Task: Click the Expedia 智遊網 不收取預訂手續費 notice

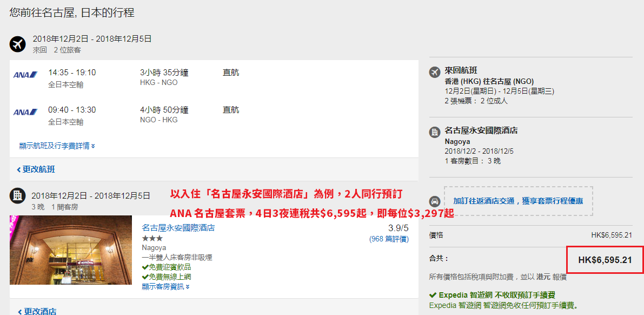Action: coord(497,296)
